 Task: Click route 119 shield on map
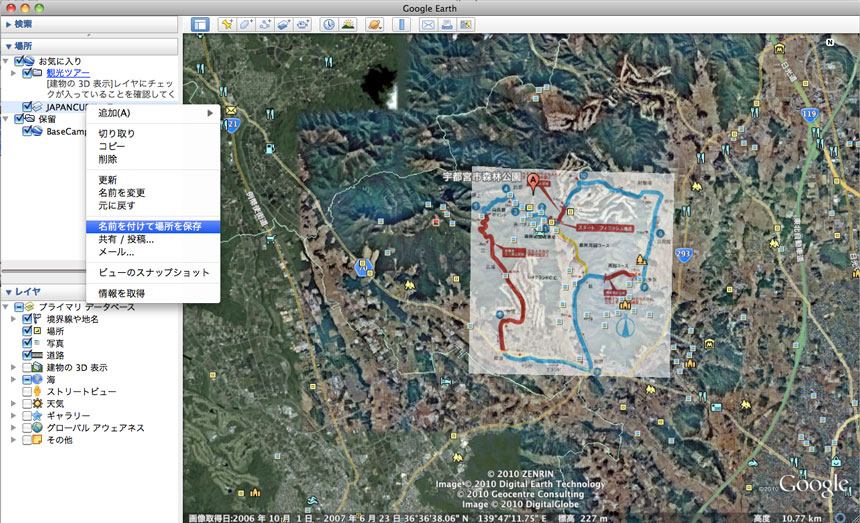[x=809, y=115]
